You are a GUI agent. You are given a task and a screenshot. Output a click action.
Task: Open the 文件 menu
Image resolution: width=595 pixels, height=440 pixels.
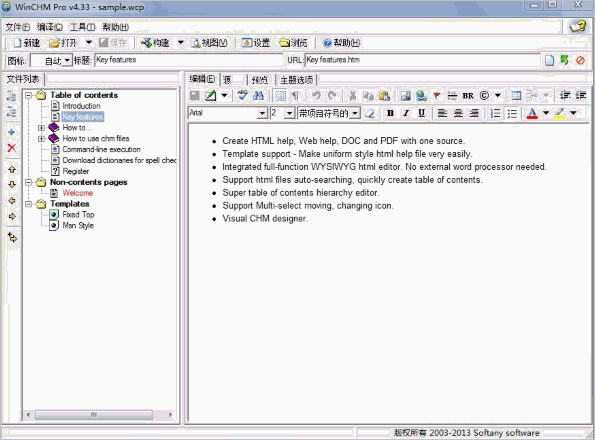(x=17, y=27)
